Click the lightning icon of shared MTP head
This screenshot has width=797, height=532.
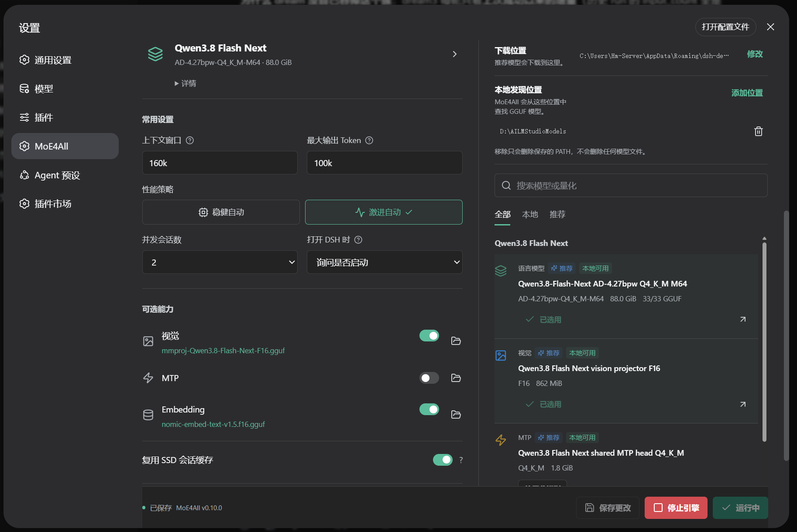[501, 440]
